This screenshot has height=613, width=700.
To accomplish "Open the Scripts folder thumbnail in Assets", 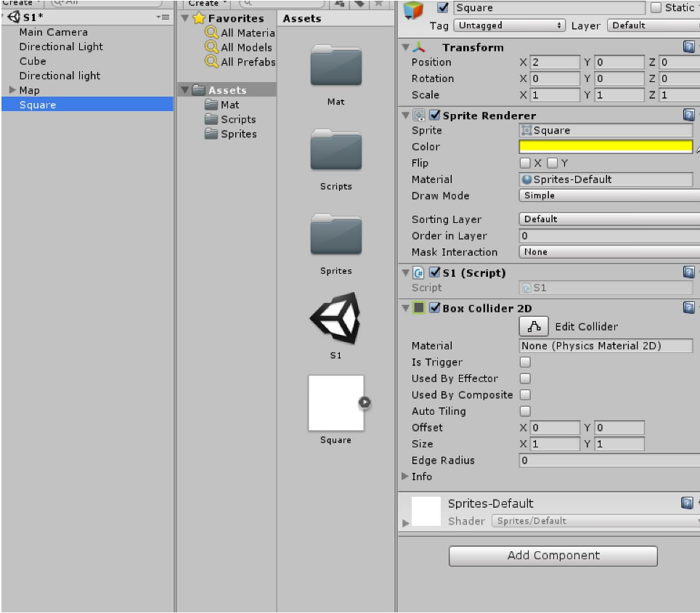I will pos(336,150).
